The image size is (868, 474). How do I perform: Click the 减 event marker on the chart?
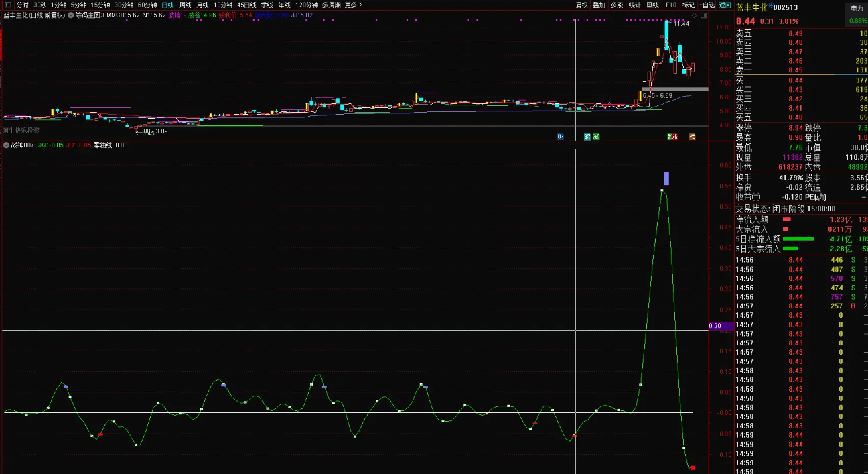pyautogui.click(x=596, y=137)
